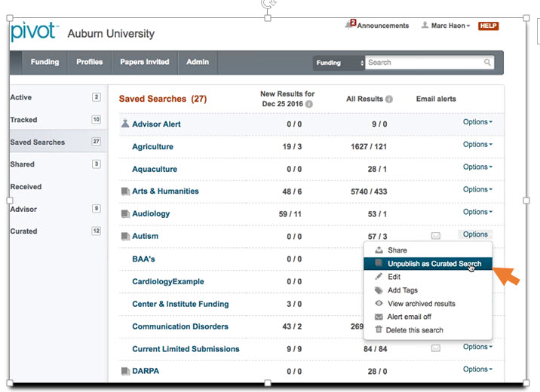This screenshot has height=392, width=540.
Task: Click info icon next to All Results
Action: [389, 100]
